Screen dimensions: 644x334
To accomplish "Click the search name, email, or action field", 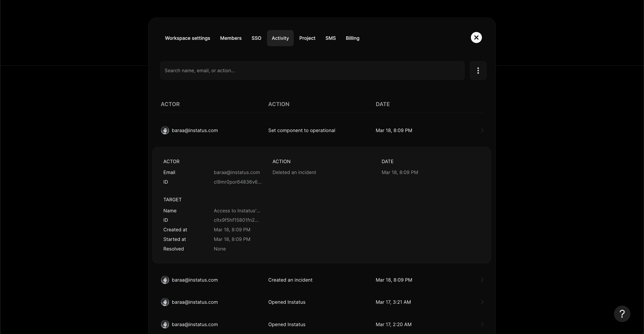I will [312, 71].
